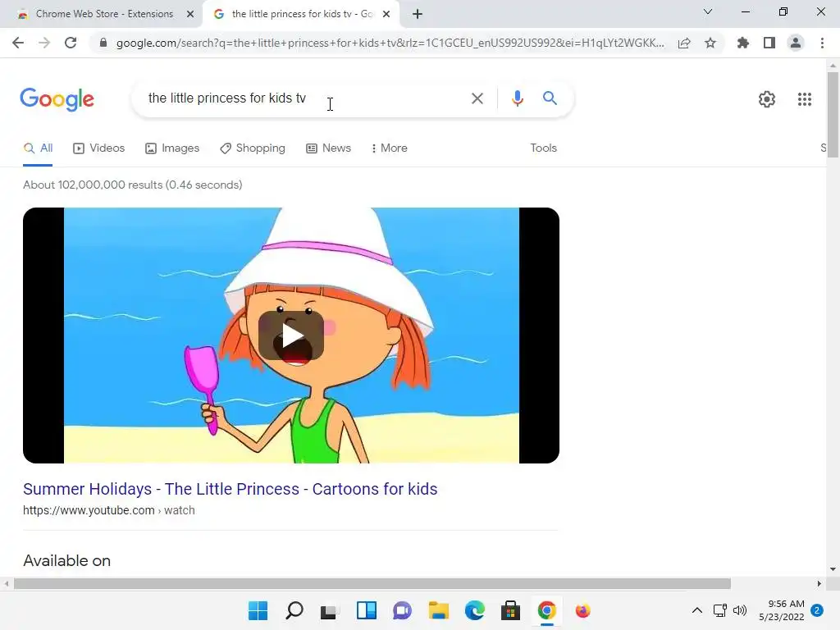Open the notifications badge showing 2
The width and height of the screenshot is (840, 630).
pos(817,610)
